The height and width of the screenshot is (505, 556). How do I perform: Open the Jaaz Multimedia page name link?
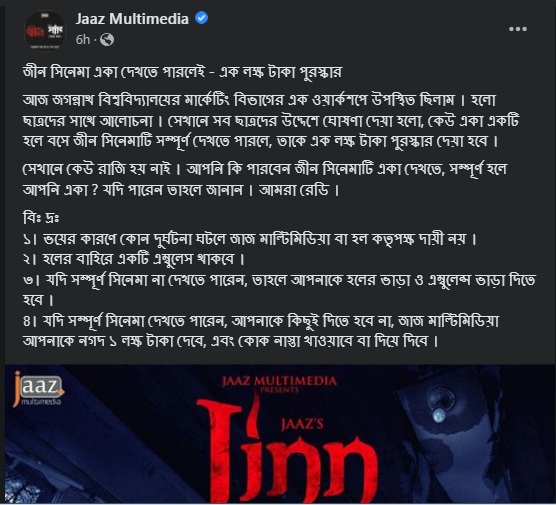pyautogui.click(x=132, y=19)
